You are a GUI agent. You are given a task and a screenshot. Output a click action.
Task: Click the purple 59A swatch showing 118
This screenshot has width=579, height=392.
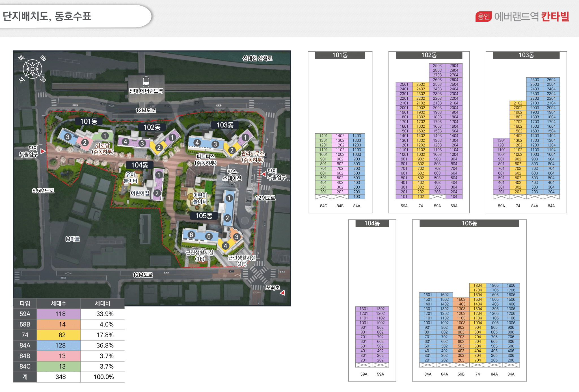tap(59, 314)
